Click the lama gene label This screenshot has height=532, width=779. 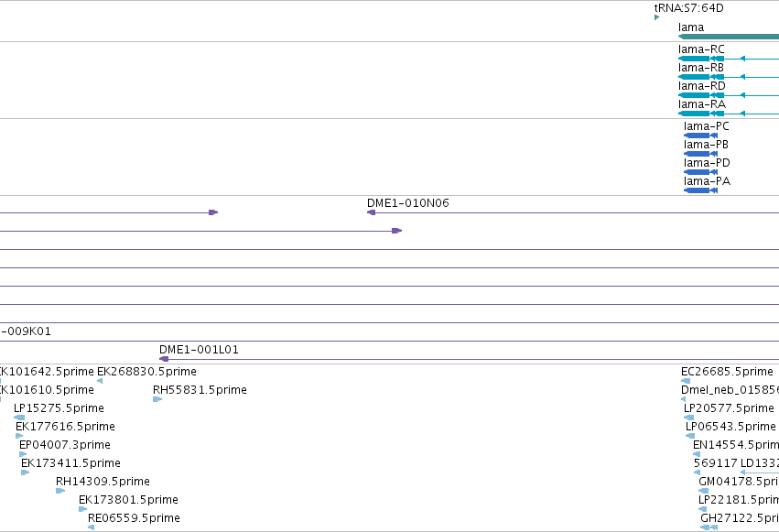tap(691, 27)
